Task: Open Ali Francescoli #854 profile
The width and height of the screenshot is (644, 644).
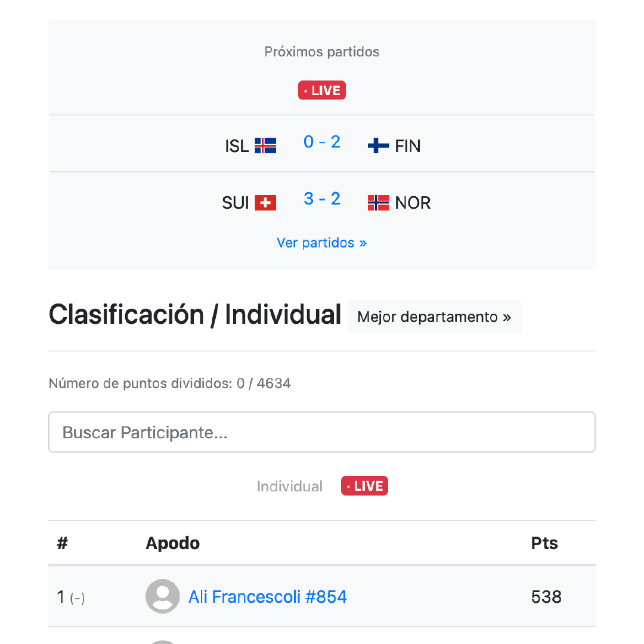Action: click(x=268, y=596)
